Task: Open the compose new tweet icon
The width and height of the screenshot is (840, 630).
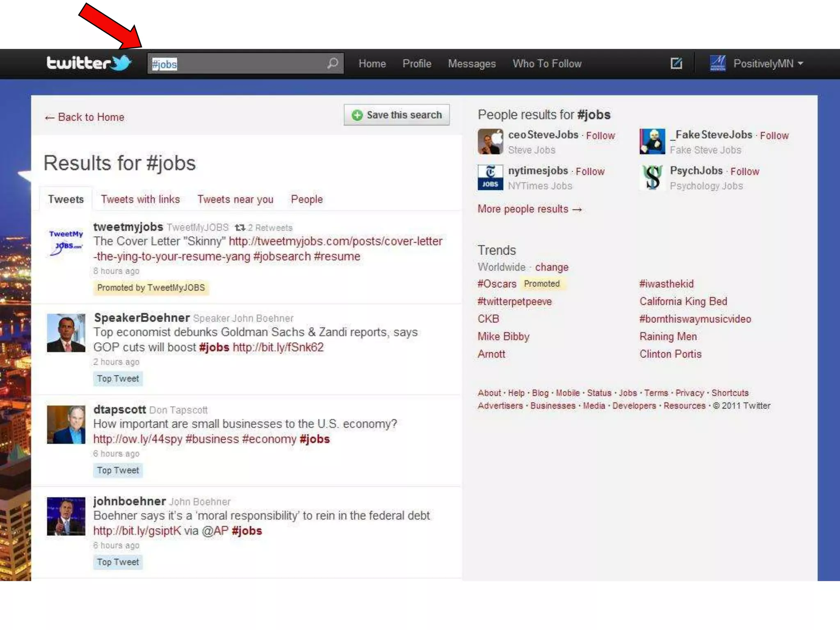Action: [676, 63]
